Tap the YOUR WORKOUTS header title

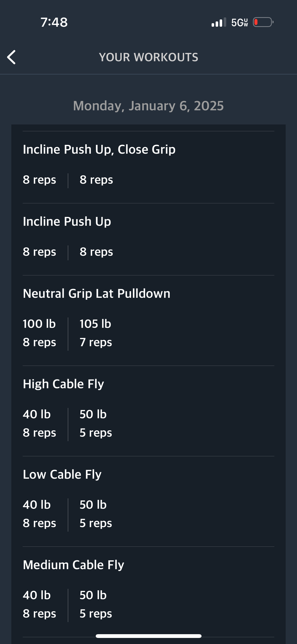(149, 57)
